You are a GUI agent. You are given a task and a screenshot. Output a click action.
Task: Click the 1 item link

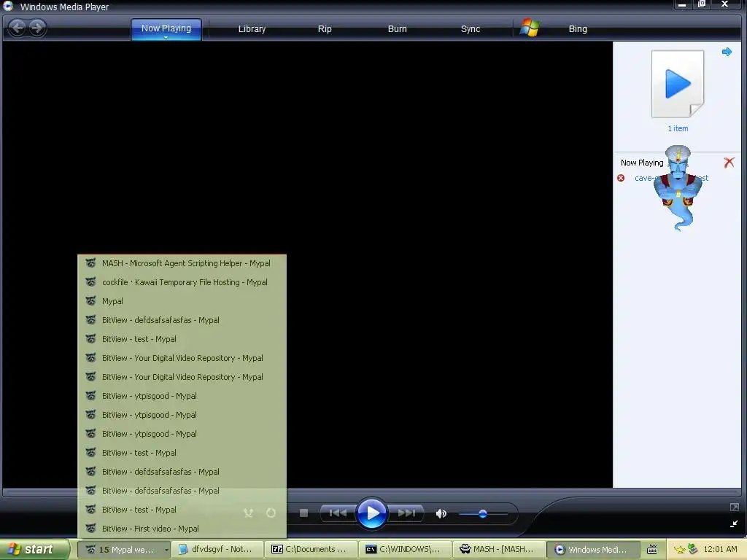[x=678, y=128]
